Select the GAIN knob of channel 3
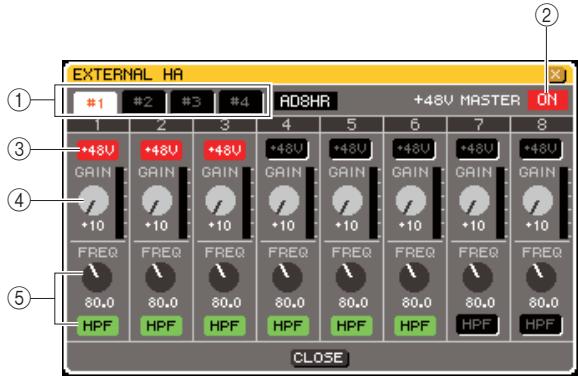578x376 pixels. coord(220,201)
